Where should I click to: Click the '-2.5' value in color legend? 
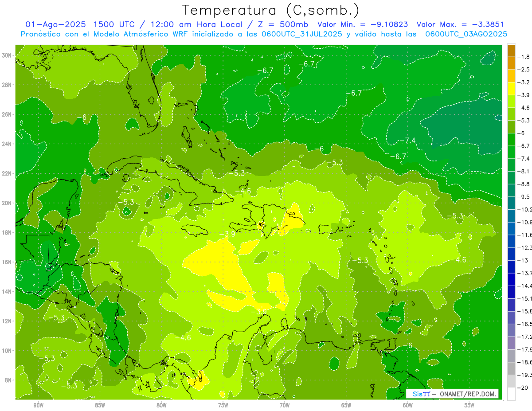point(524,70)
